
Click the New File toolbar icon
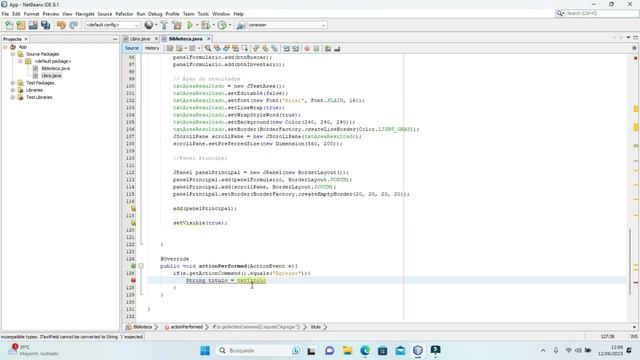coord(9,25)
